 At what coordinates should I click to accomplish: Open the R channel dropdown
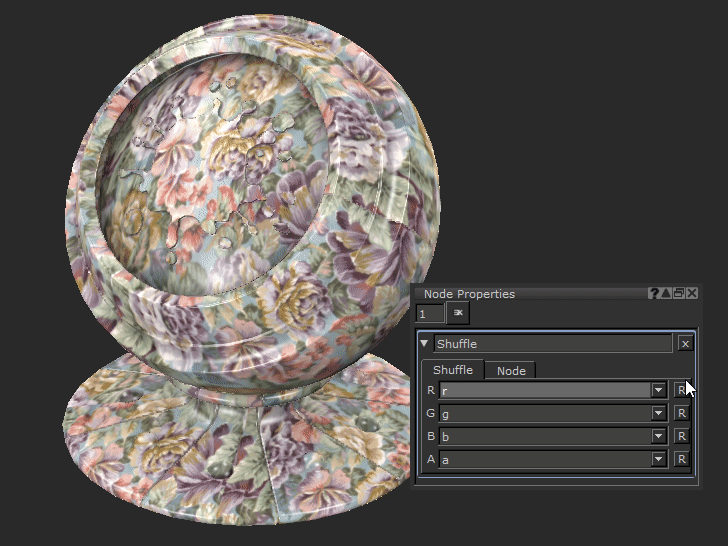658,390
